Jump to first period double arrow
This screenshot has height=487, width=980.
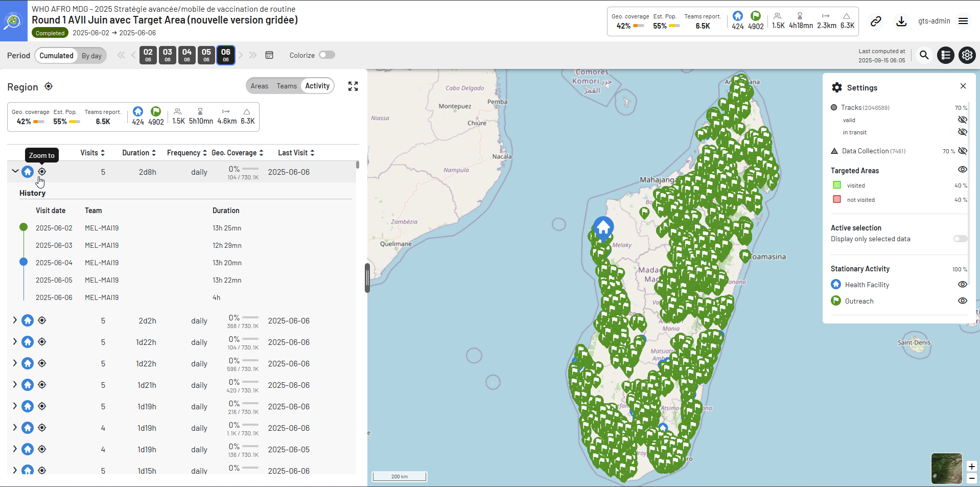click(x=121, y=55)
